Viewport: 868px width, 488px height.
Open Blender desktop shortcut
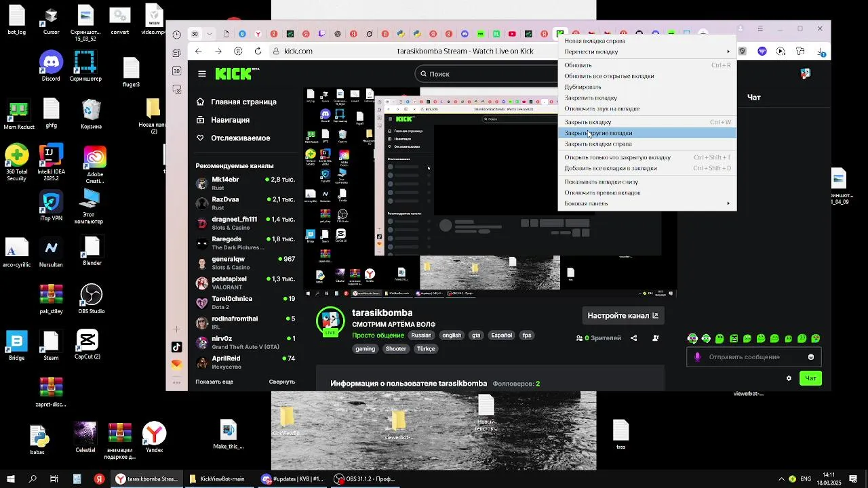pyautogui.click(x=92, y=251)
